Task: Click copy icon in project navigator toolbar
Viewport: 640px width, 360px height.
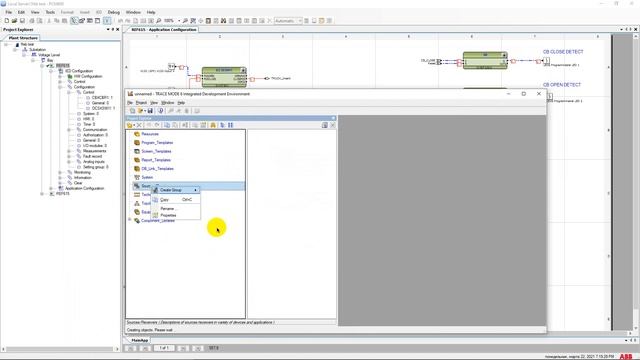Action: (167, 125)
